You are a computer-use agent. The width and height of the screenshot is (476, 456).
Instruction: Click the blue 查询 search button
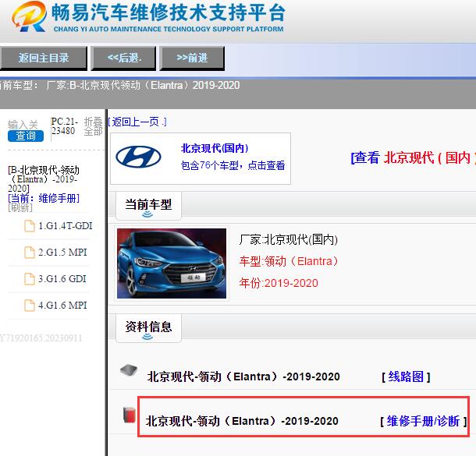pos(26,136)
